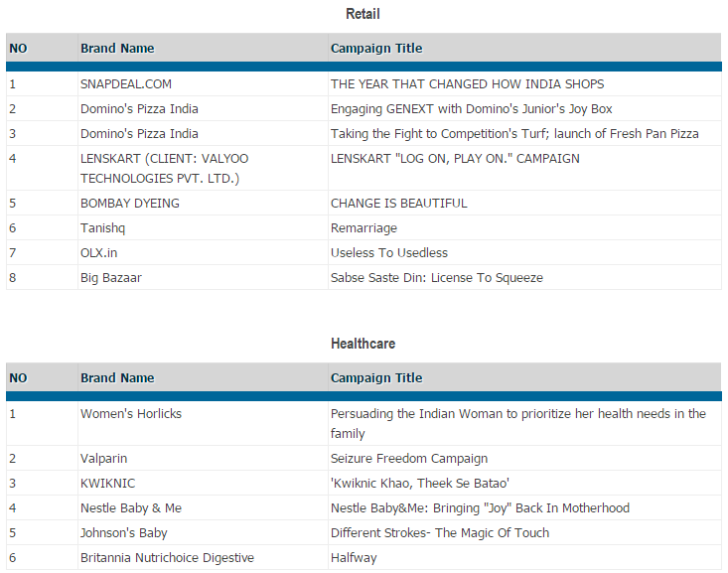Select the Retail table Brand Name header
The image size is (728, 573).
coord(117,48)
